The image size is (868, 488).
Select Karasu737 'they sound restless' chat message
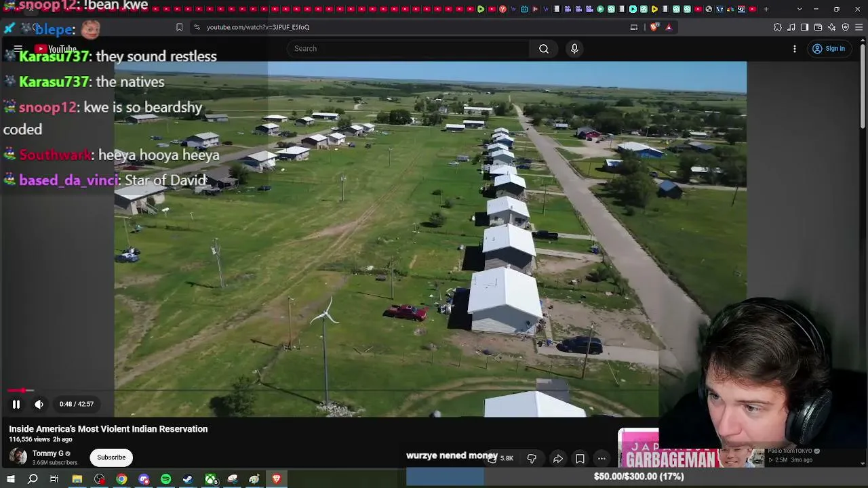pos(110,56)
